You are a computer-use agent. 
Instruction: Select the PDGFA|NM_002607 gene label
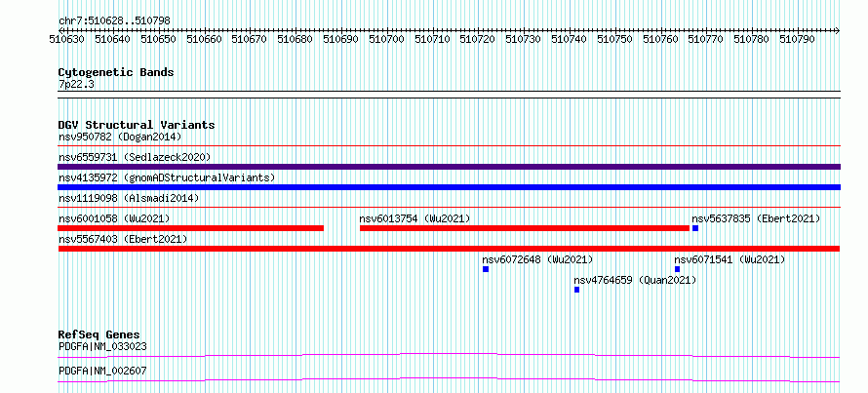coord(102,371)
